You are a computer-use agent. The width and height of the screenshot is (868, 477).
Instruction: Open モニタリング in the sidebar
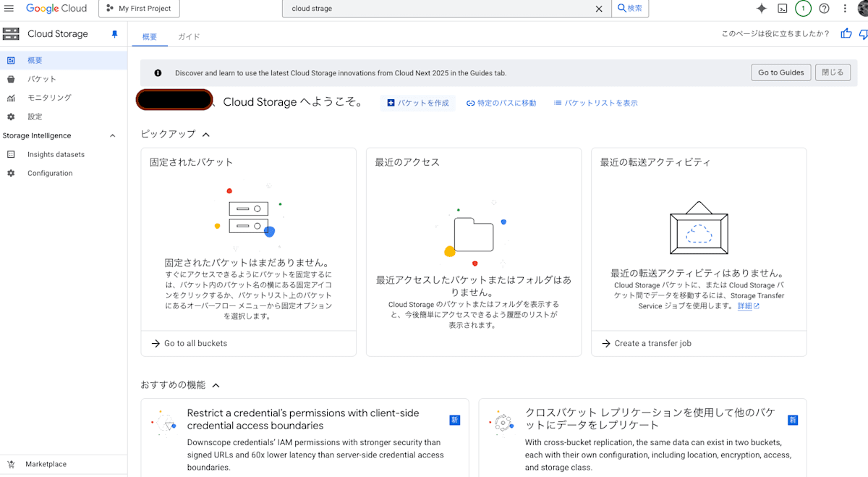point(64,98)
